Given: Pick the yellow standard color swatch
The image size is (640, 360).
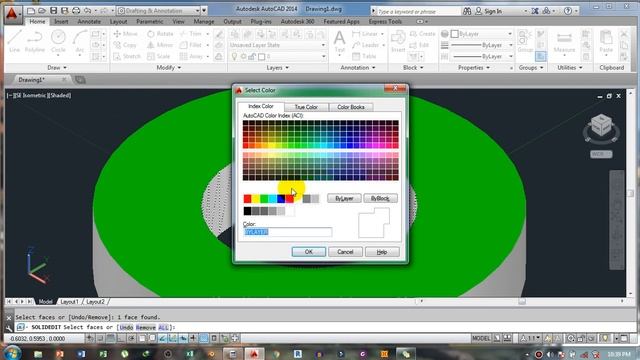Looking at the screenshot, I should [x=256, y=199].
